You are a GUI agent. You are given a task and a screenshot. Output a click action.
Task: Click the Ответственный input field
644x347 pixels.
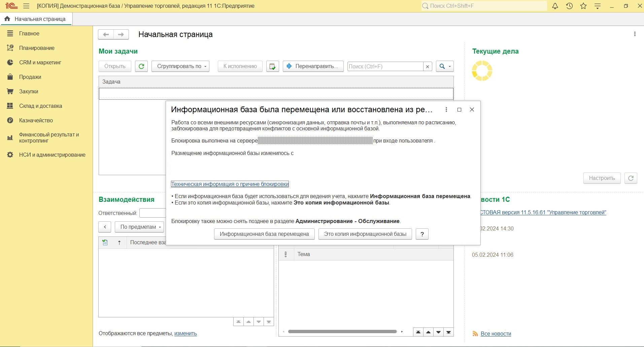[x=153, y=213]
